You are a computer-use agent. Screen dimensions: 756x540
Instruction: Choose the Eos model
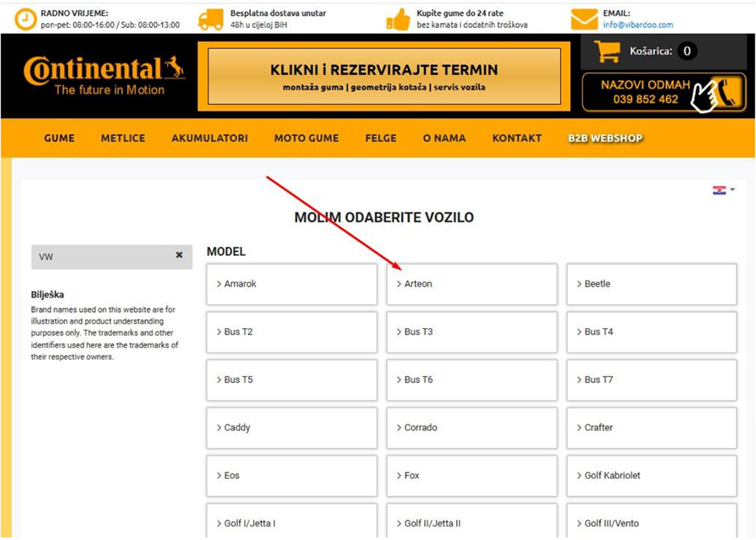click(292, 476)
